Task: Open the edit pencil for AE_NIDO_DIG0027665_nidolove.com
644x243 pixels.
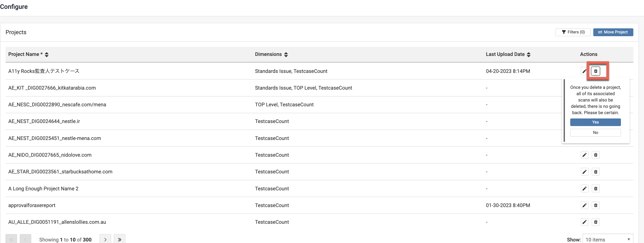Action: pos(585,155)
